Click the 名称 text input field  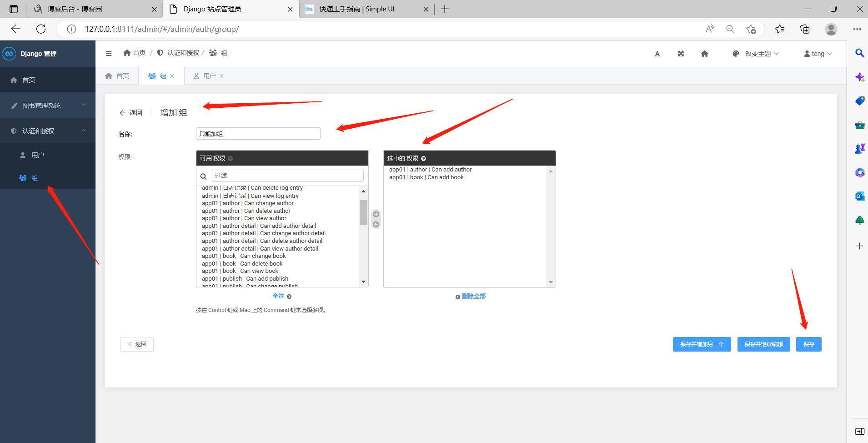pyautogui.click(x=258, y=134)
